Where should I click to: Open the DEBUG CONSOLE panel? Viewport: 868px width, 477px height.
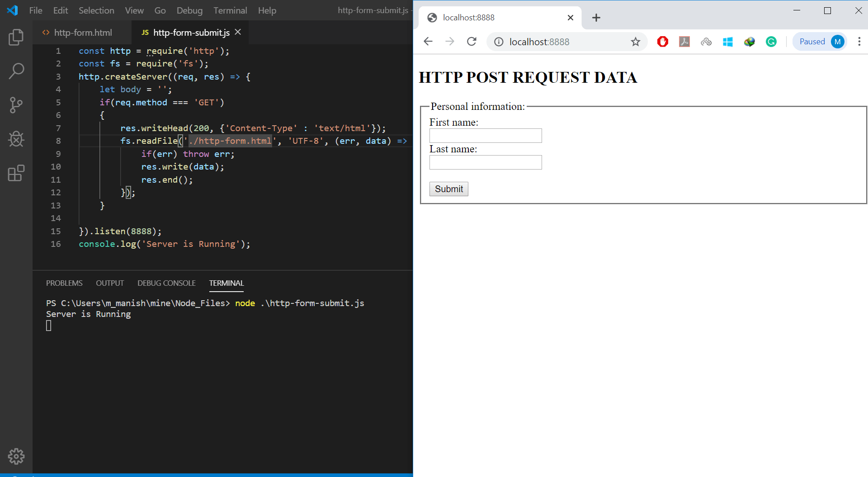tap(166, 283)
